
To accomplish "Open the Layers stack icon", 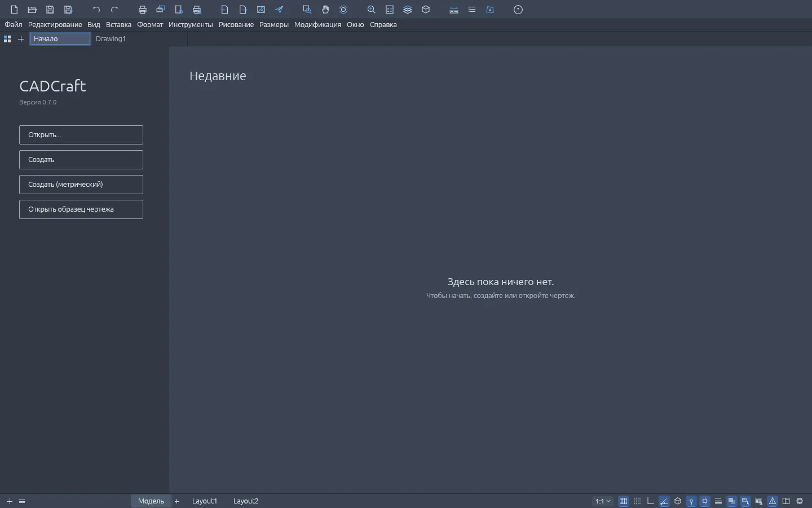I will (408, 10).
